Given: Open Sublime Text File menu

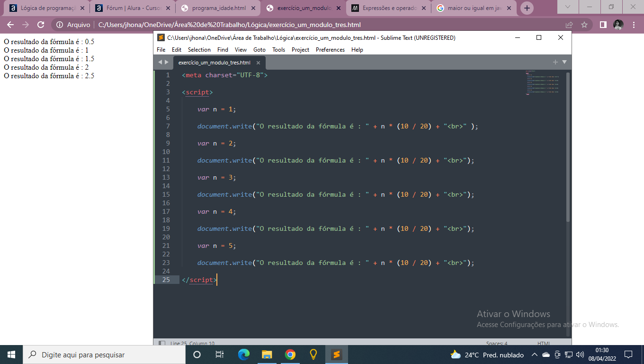Looking at the screenshot, I should tap(161, 50).
